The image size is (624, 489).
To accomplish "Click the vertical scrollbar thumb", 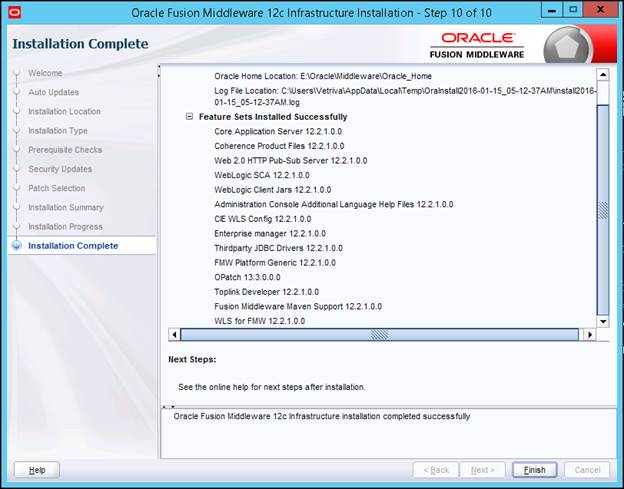I will point(603,210).
